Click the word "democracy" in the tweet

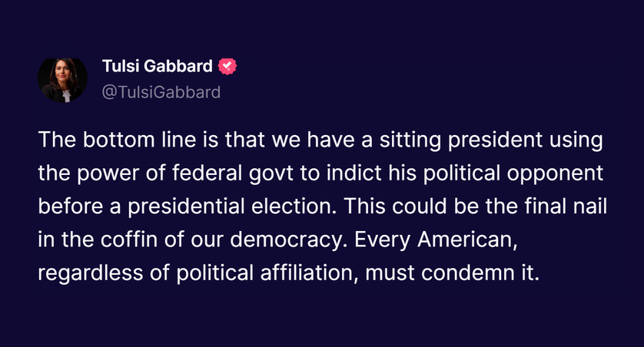point(285,240)
